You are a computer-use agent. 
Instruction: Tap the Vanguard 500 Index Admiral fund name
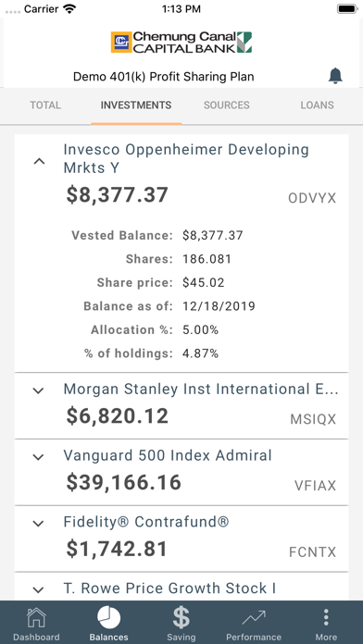pos(168,455)
